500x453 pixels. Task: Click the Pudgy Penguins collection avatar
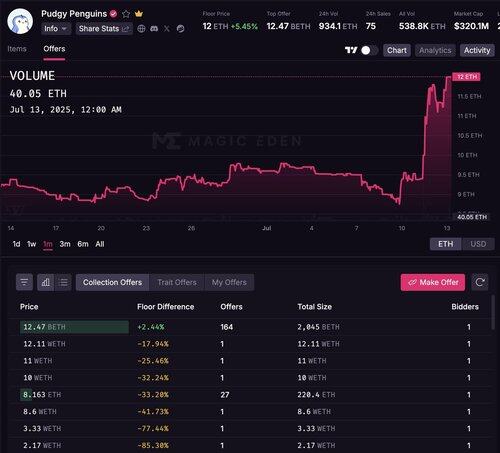click(x=20, y=21)
